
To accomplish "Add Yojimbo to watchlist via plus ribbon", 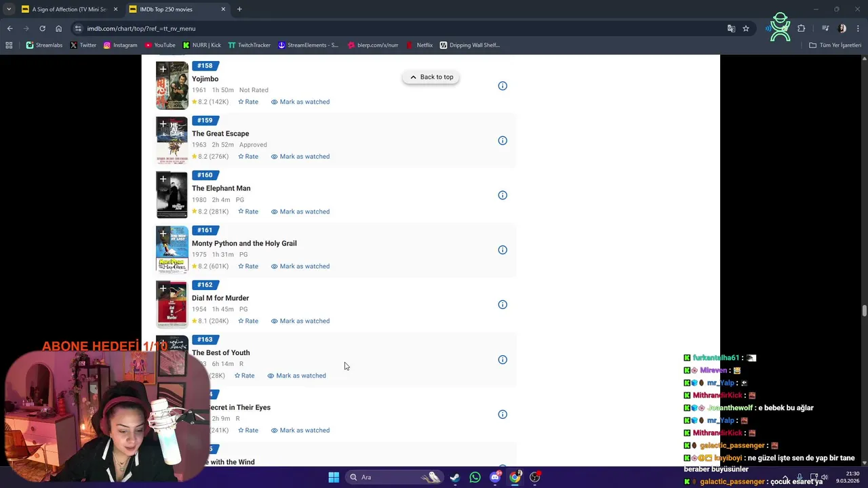I will tap(163, 69).
